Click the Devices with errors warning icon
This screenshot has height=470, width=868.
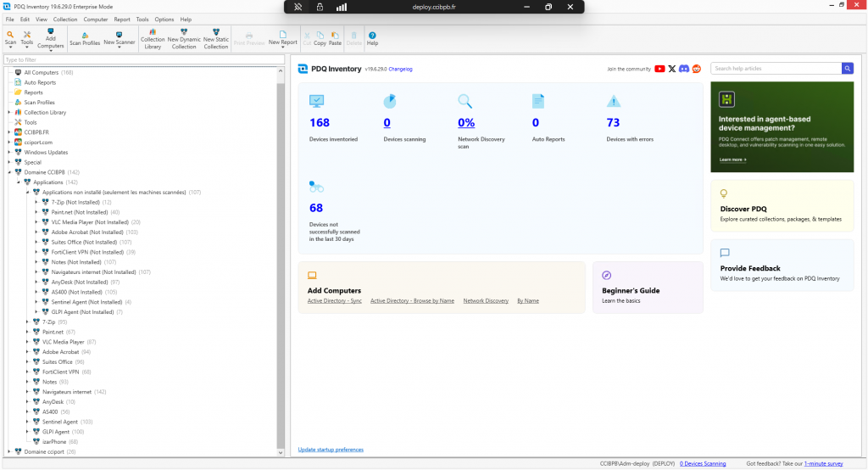pyautogui.click(x=614, y=101)
